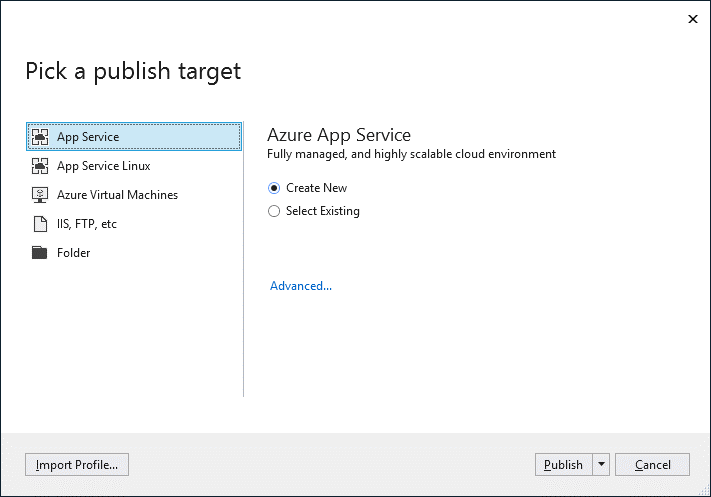Click the IIS, FTP, etc document icon
711x497 pixels.
40,224
